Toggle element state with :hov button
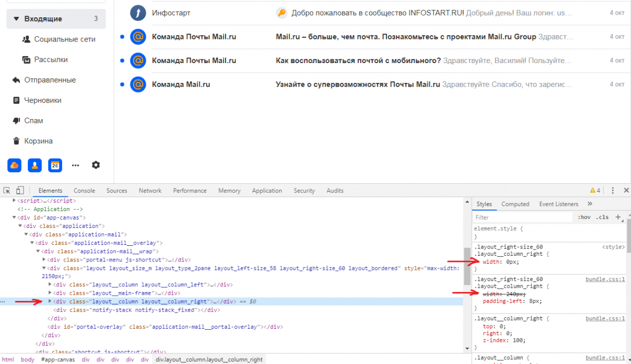This screenshot has height=364, width=631. tap(584, 217)
